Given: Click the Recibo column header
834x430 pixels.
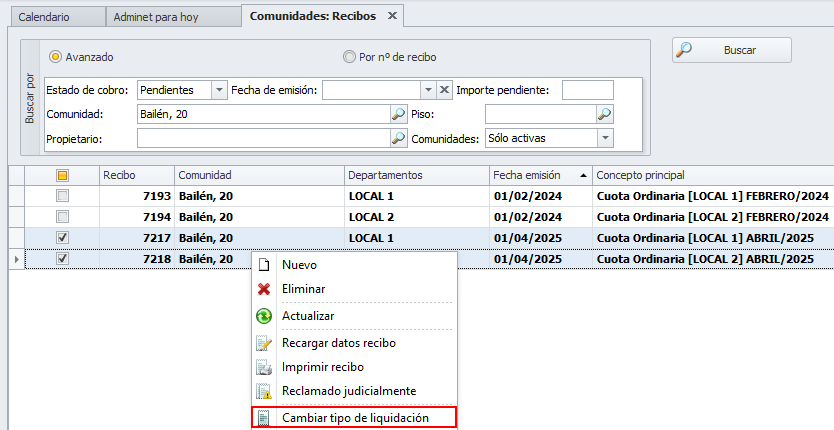Looking at the screenshot, I should coord(137,175).
